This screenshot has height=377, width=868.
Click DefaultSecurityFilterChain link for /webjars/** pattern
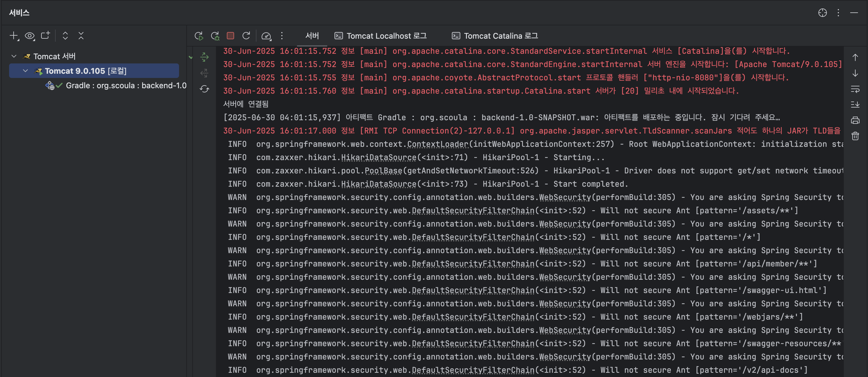(x=473, y=317)
